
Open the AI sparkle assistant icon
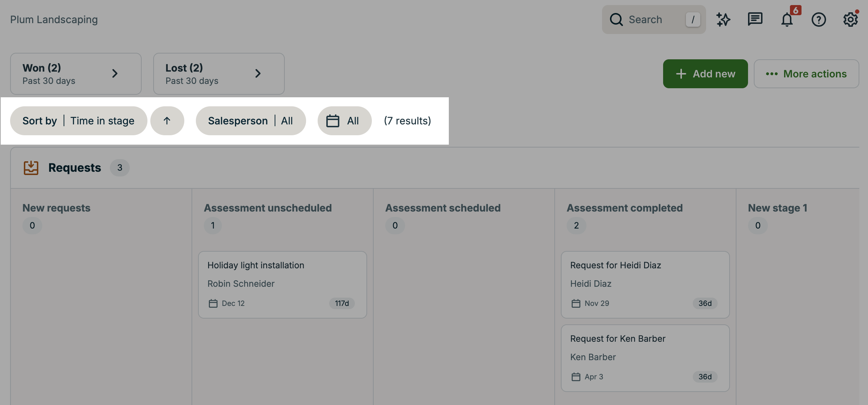(x=723, y=20)
